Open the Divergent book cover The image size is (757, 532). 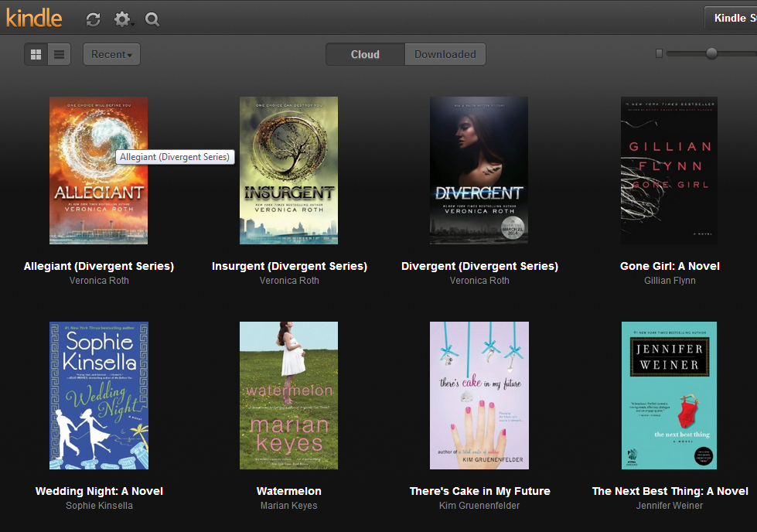click(x=479, y=170)
